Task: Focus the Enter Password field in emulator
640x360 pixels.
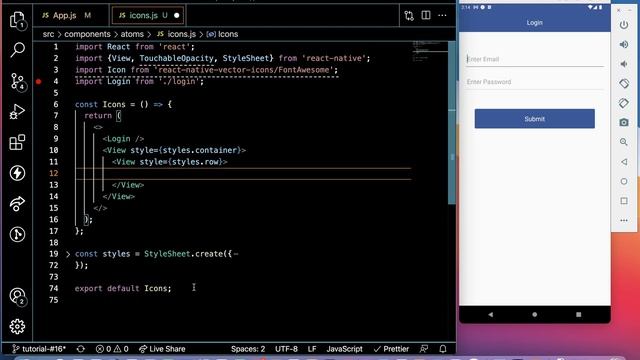Action: click(x=534, y=82)
